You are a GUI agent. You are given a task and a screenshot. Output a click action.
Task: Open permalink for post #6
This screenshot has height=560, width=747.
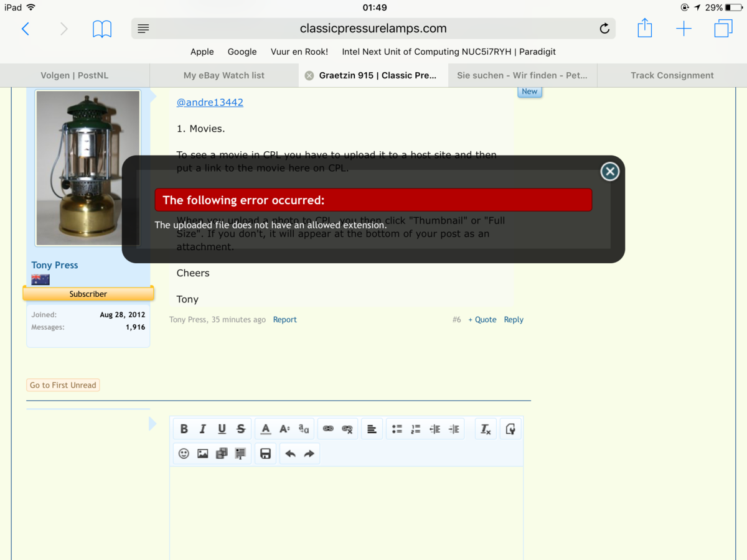(457, 320)
